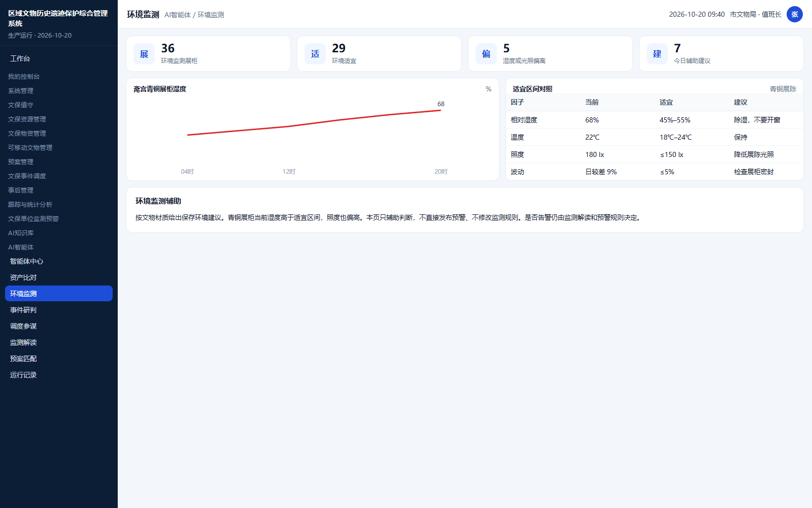Click the 展 icon on the monitored cabinets card
The image size is (812, 508).
[144, 54]
